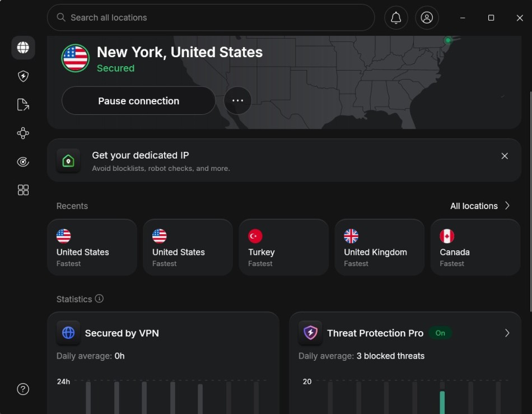Minimize the VPN window

tap(463, 17)
